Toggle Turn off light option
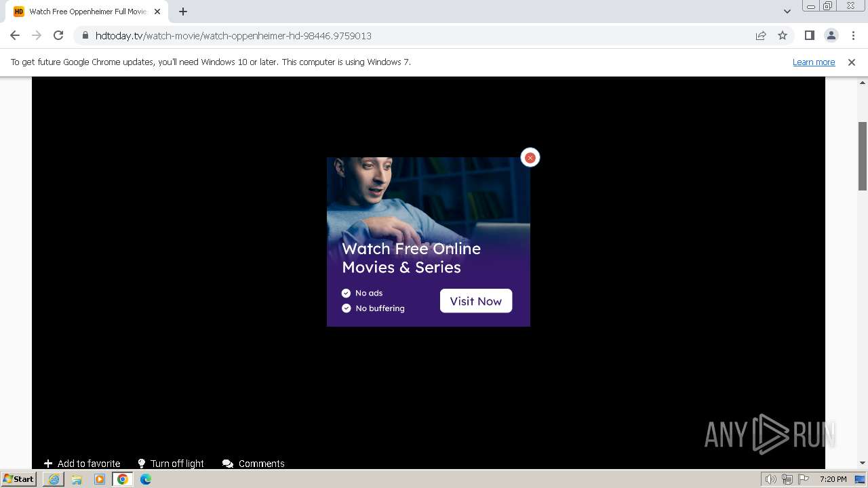 [x=171, y=464]
